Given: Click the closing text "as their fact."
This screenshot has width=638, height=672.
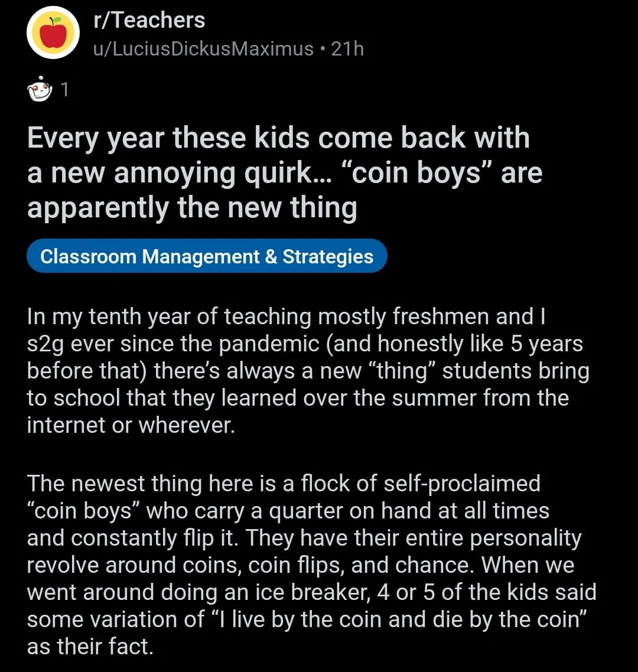Looking at the screenshot, I should (90, 646).
